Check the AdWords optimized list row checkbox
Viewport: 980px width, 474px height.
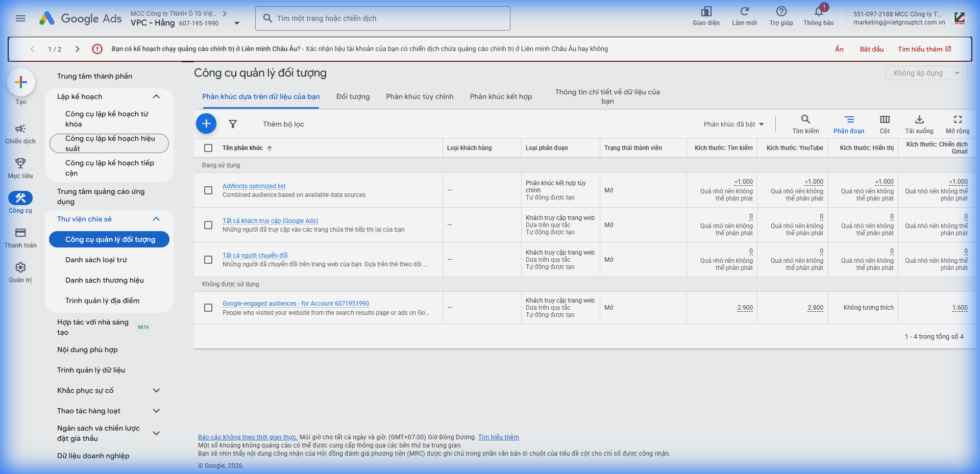pyautogui.click(x=208, y=190)
